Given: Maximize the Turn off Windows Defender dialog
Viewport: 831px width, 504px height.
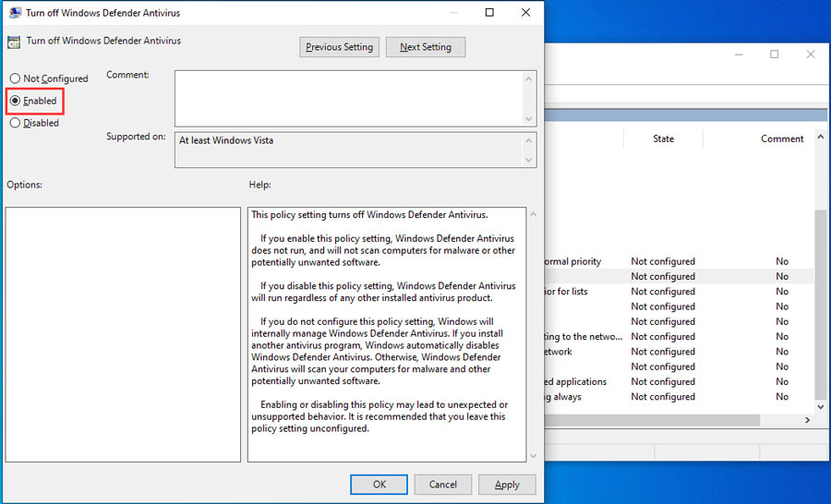Looking at the screenshot, I should coord(489,13).
